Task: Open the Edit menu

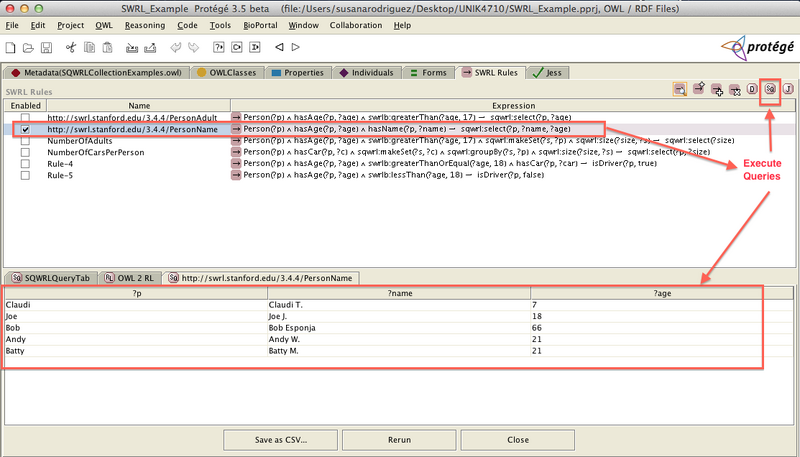Action: coord(38,25)
